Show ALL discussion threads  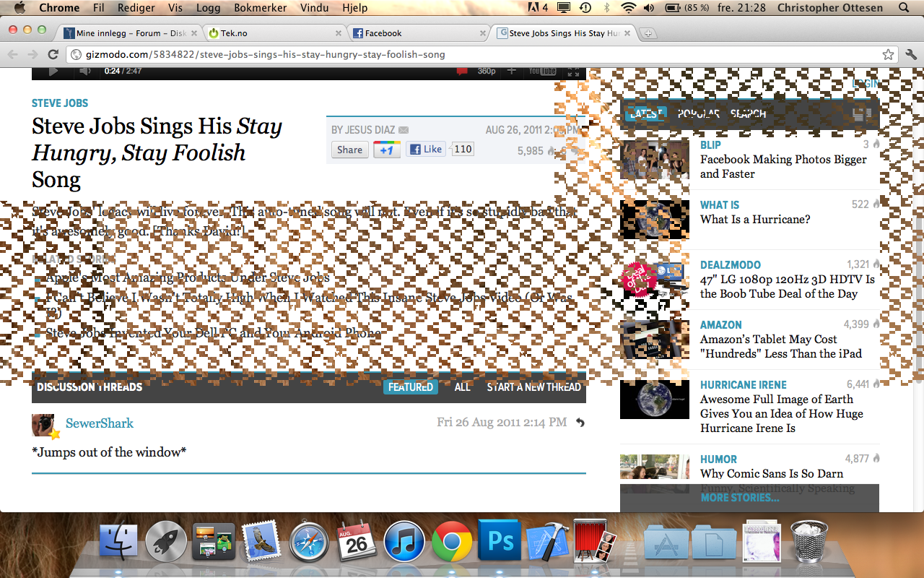pyautogui.click(x=463, y=387)
